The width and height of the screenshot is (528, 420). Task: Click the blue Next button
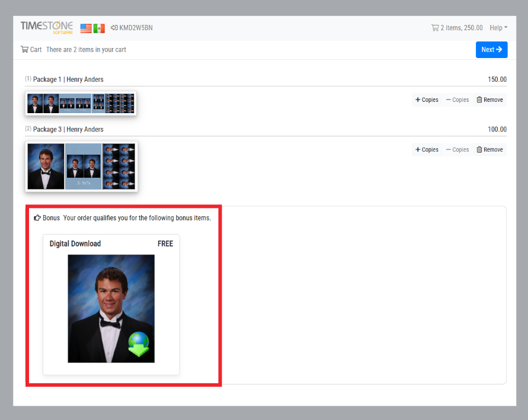(491, 50)
